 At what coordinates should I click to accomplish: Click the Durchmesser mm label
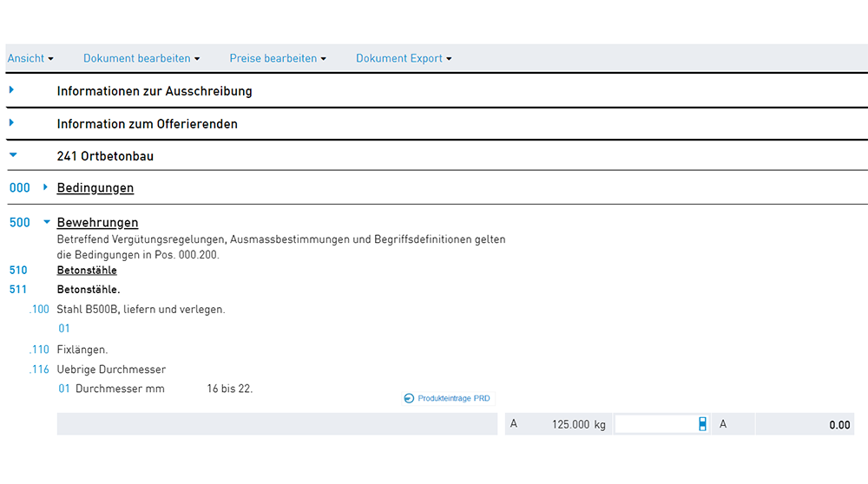point(120,389)
